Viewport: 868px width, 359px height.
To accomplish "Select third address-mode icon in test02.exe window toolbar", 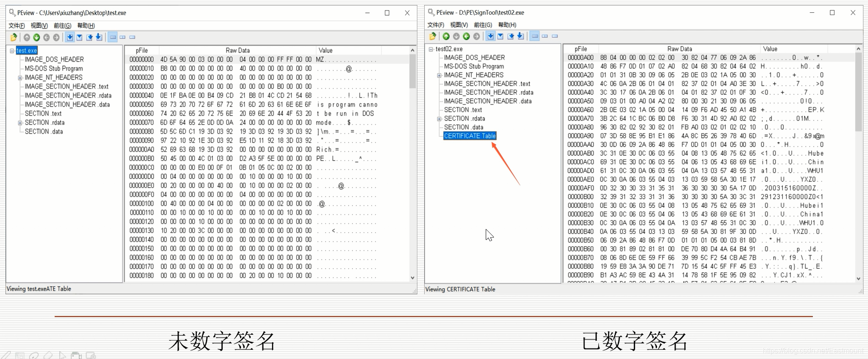I will coord(510,36).
